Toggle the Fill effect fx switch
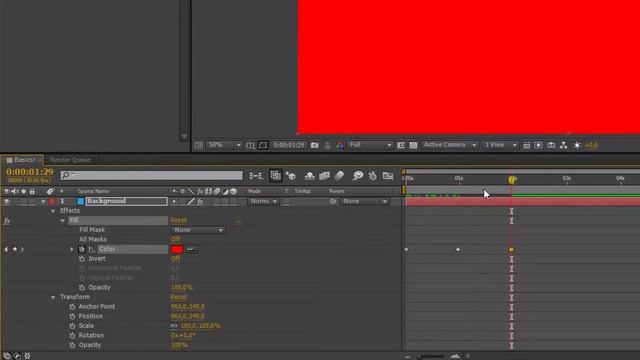 point(7,220)
